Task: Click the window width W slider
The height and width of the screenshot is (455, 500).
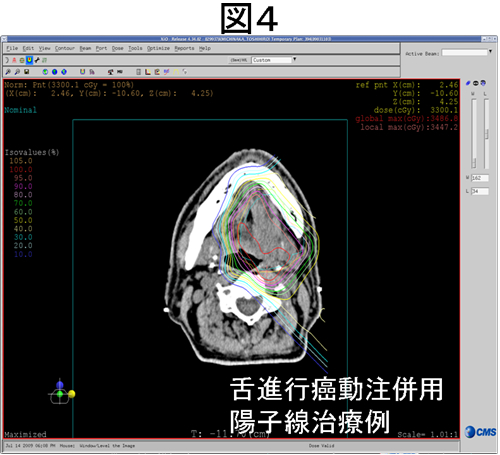Action: tap(474, 133)
